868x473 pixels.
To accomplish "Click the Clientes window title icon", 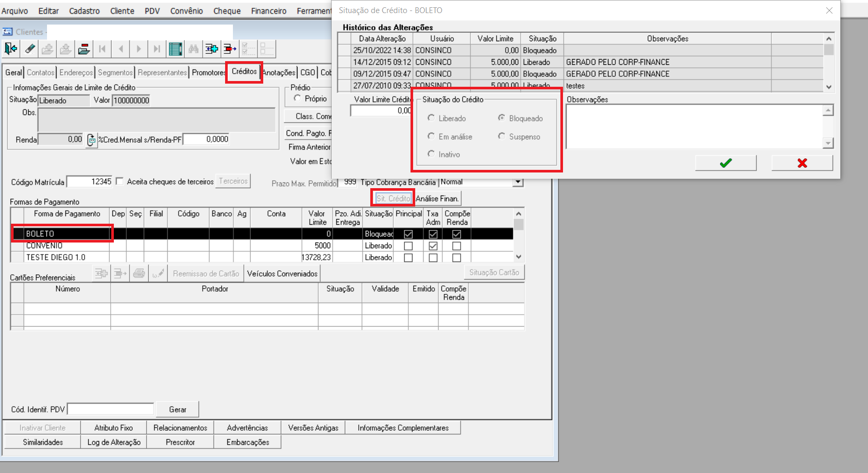I will point(8,32).
